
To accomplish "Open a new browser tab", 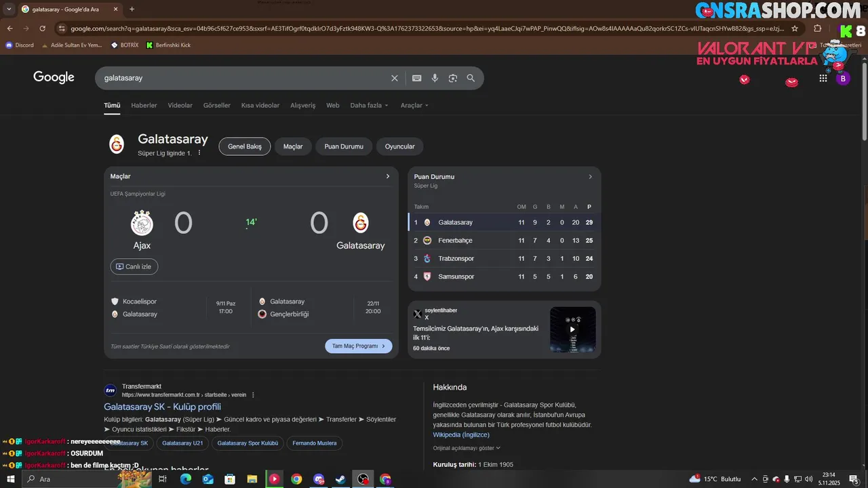I will [x=132, y=9].
